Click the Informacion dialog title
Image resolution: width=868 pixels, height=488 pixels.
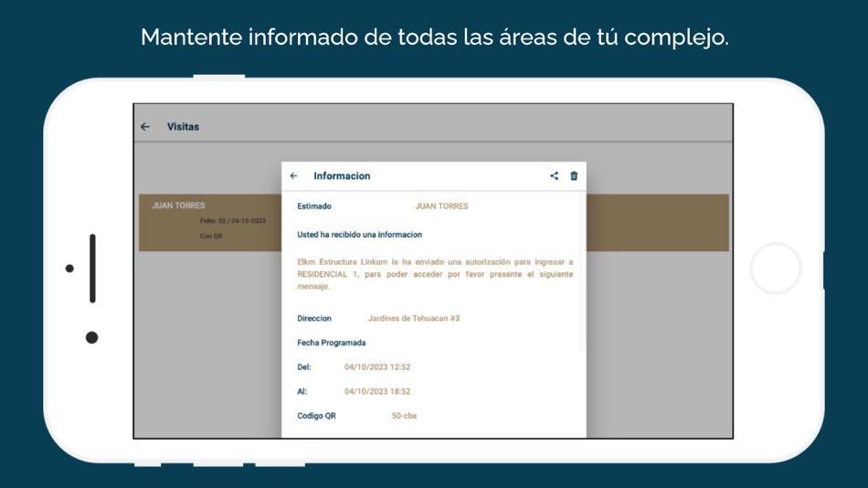[x=342, y=176]
